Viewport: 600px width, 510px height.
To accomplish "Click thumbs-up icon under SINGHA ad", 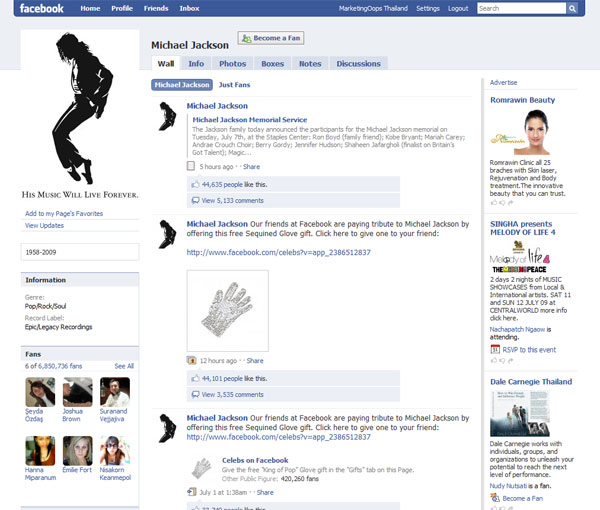I will (494, 360).
